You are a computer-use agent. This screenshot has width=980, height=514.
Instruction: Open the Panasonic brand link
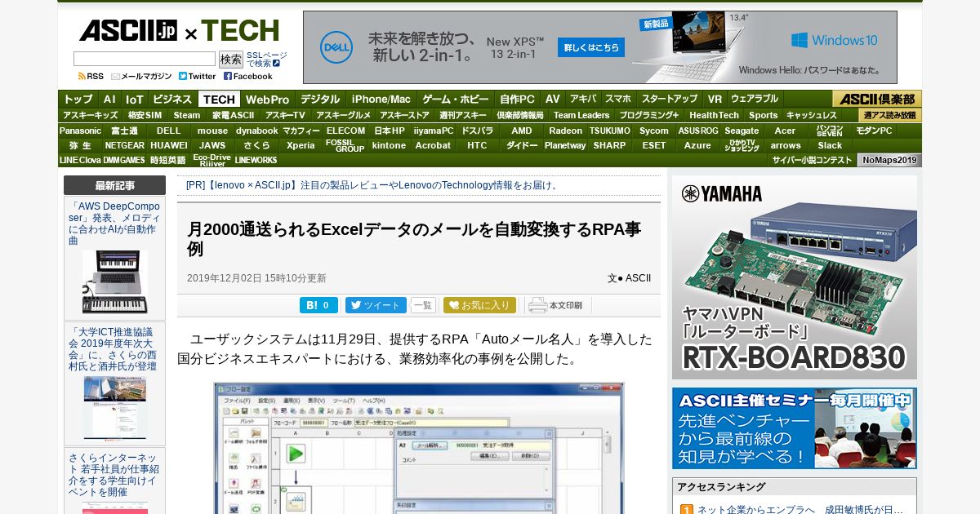tap(80, 131)
